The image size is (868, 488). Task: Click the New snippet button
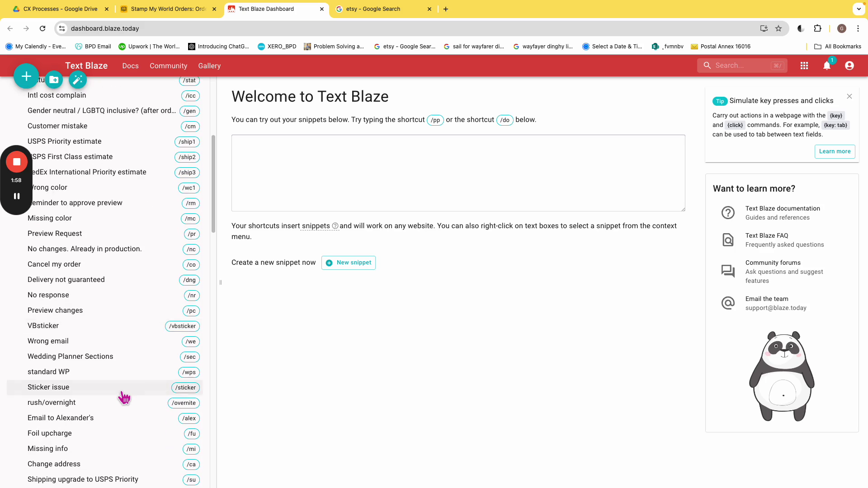tap(349, 263)
